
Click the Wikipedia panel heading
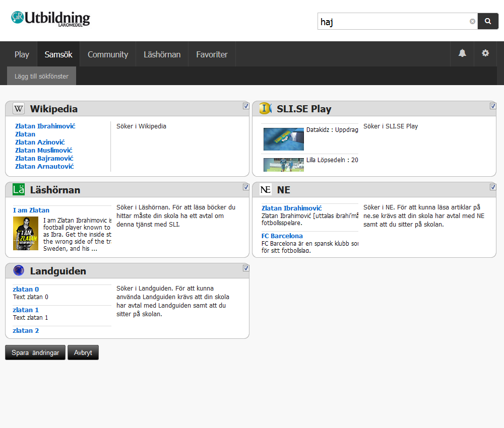click(54, 109)
